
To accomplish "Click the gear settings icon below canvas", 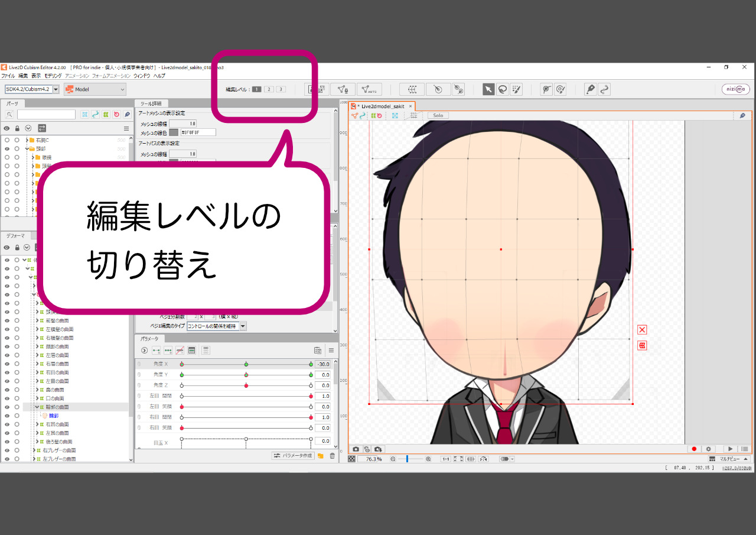I will click(x=709, y=449).
